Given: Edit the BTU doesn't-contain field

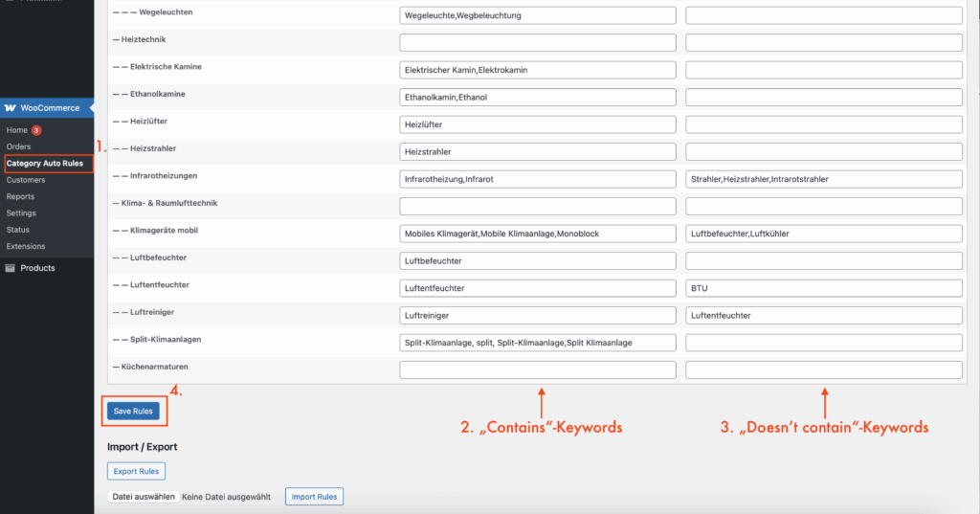Looking at the screenshot, I should click(824, 288).
